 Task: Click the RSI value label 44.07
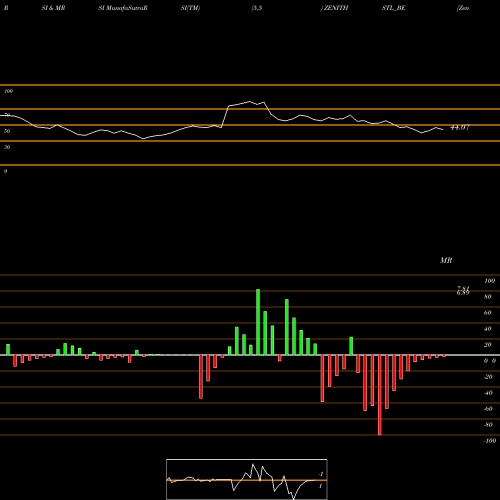point(460,127)
